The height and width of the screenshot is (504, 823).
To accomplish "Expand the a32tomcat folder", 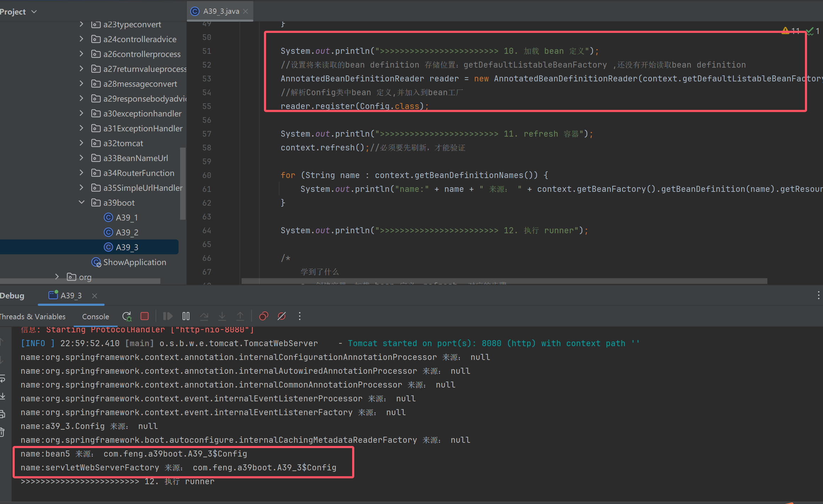I will pyautogui.click(x=81, y=143).
